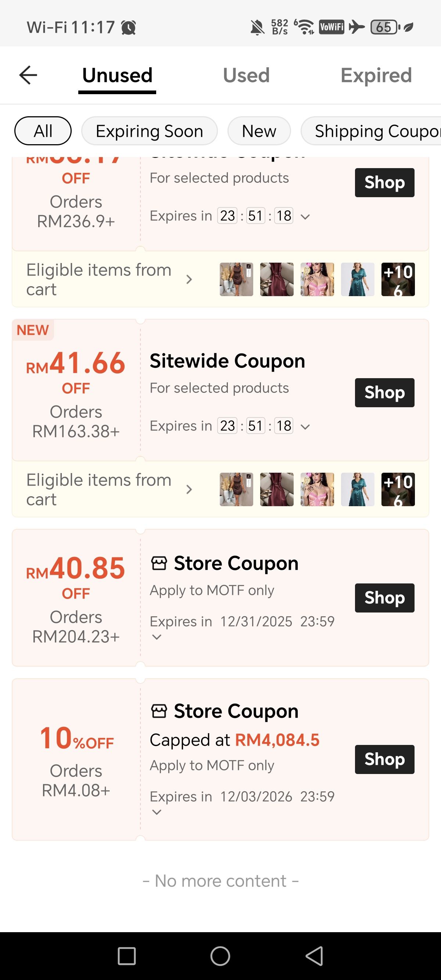Open the +106 more eligible items thumbnail

pyautogui.click(x=398, y=490)
